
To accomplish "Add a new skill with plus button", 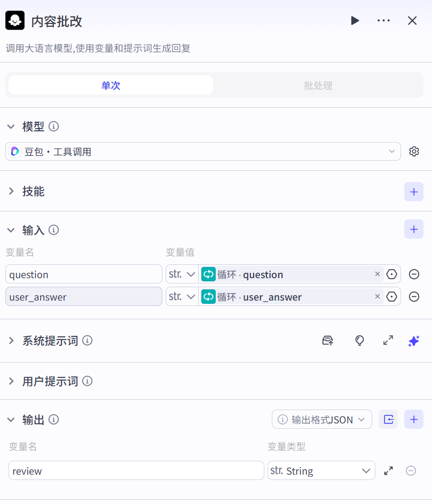I will coord(413,192).
